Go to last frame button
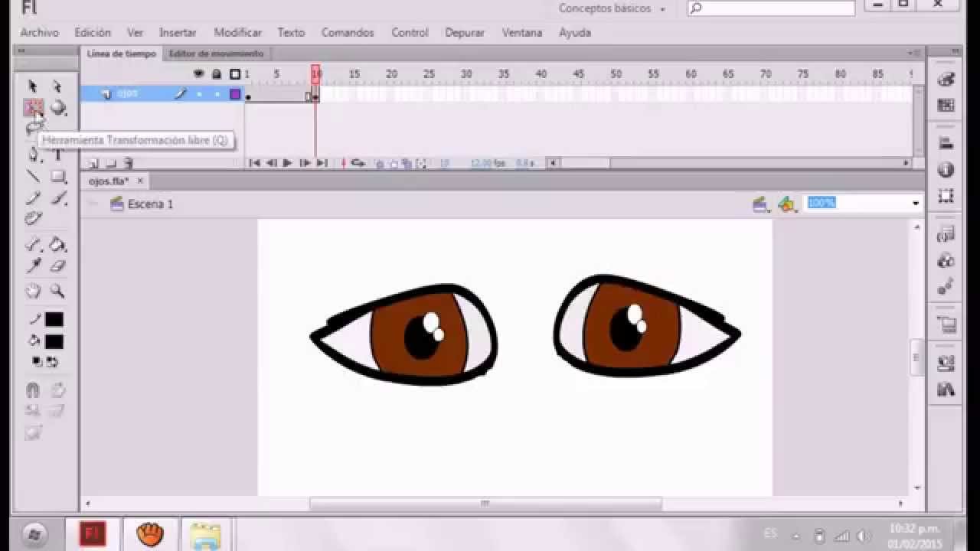Viewport: 980px width, 551px height. click(322, 163)
